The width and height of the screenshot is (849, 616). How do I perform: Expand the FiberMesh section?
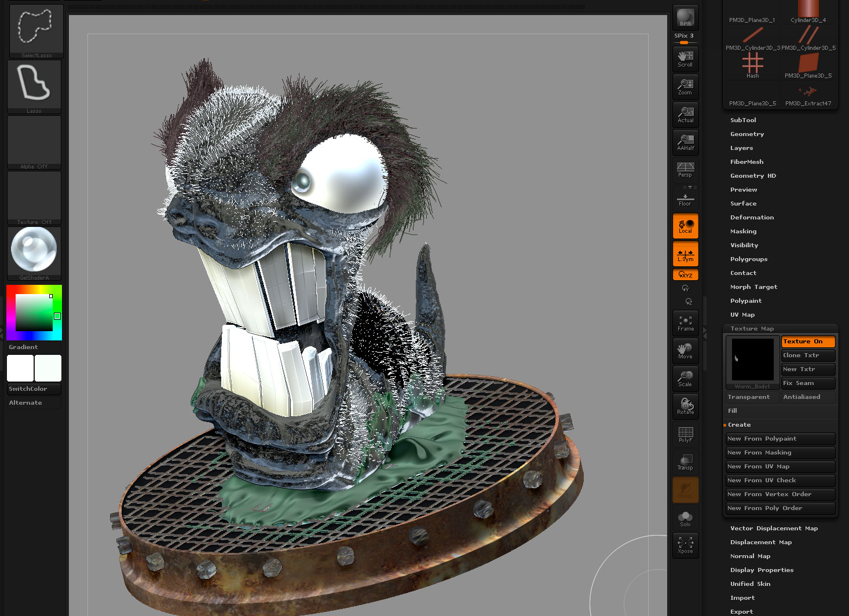746,162
